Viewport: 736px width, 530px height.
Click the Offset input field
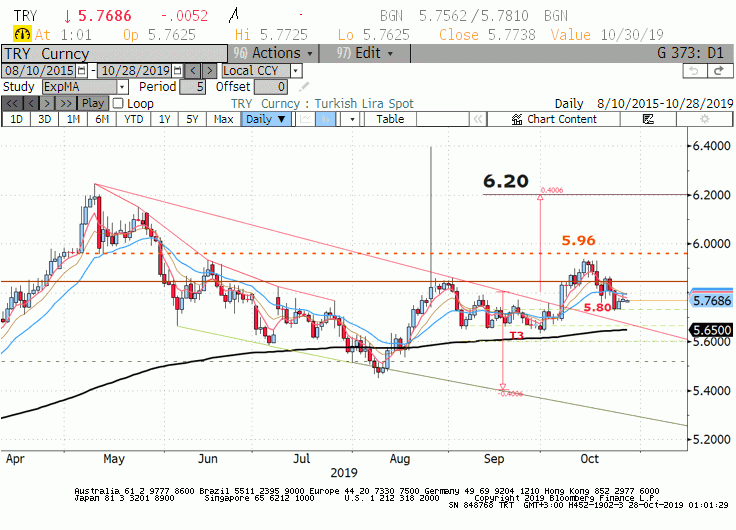[270, 87]
